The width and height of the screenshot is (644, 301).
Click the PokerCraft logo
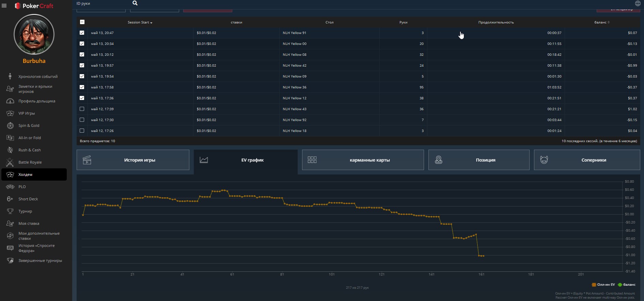34,6
